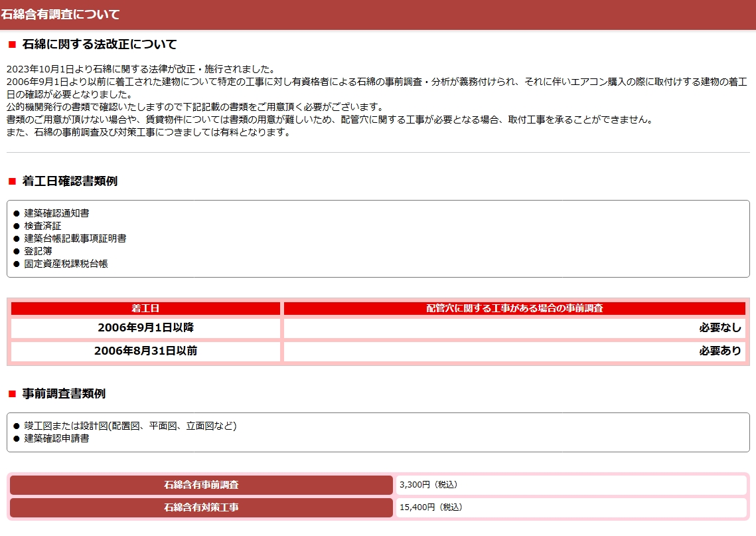Viewport: 756px width, 536px height.
Task: Select the 2006年9月1日以降 table cell
Action: pyautogui.click(x=145, y=327)
